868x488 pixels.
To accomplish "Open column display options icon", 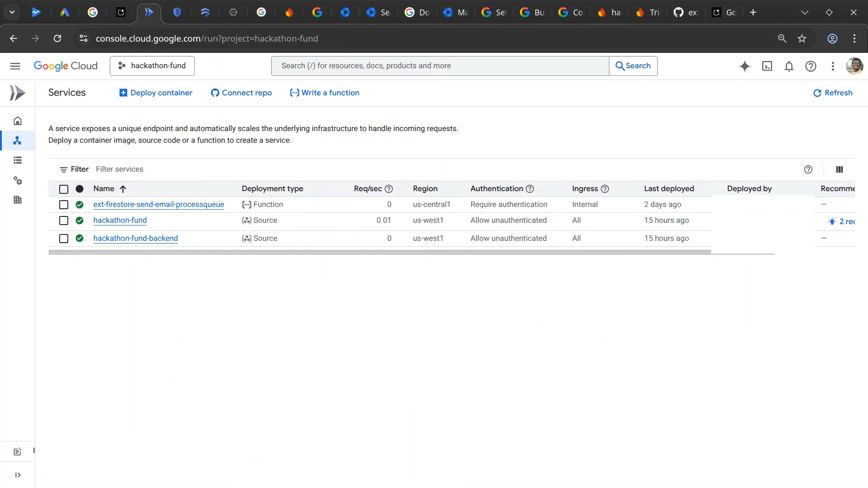I will (x=840, y=169).
